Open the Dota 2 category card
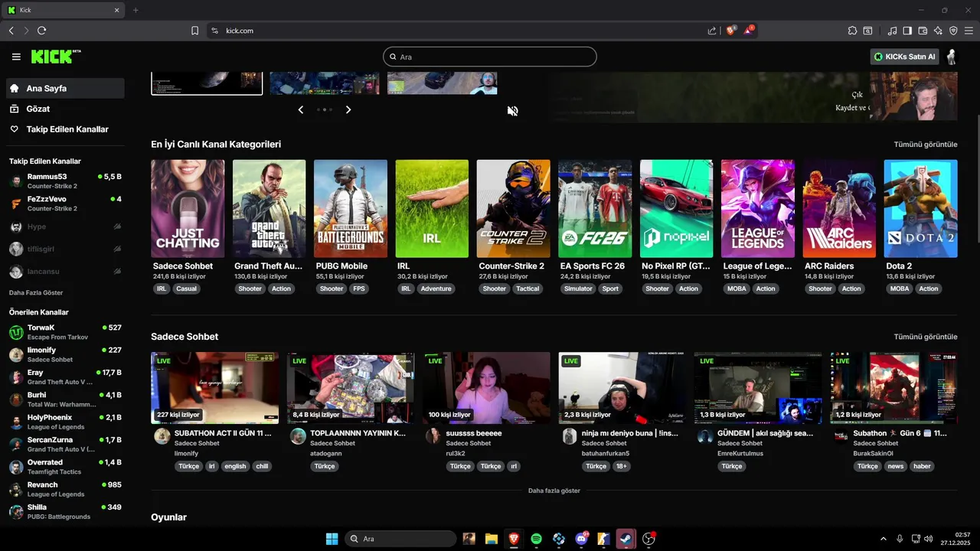The height and width of the screenshot is (551, 980). click(x=920, y=208)
